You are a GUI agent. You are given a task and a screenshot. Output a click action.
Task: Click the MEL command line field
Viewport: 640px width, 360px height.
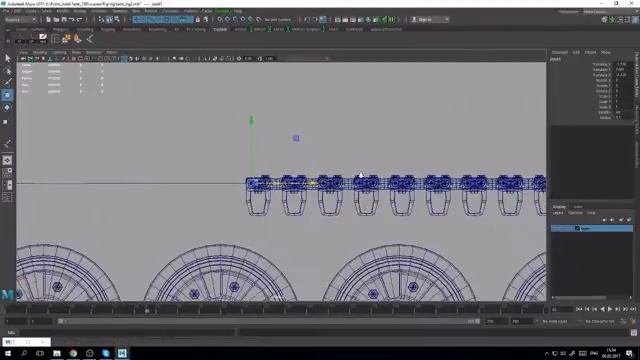click(127, 333)
